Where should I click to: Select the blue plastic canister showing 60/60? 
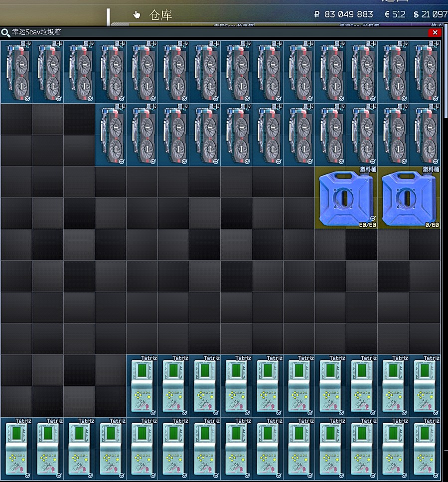[x=346, y=198]
